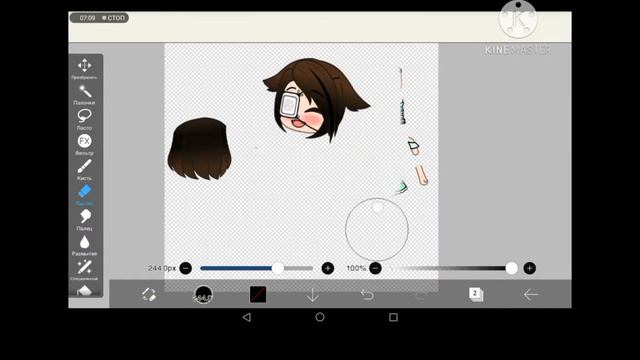Open the black color swatch
The image size is (640, 360).
coord(258,294)
